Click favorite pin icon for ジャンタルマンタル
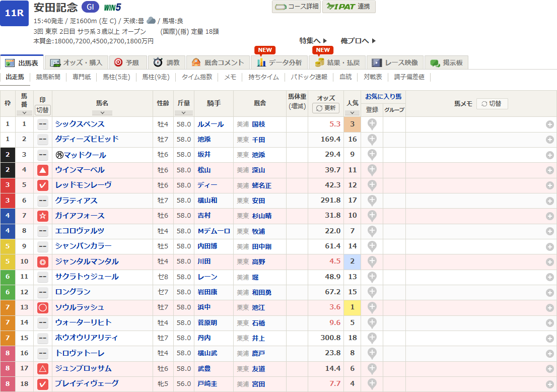 (x=372, y=262)
